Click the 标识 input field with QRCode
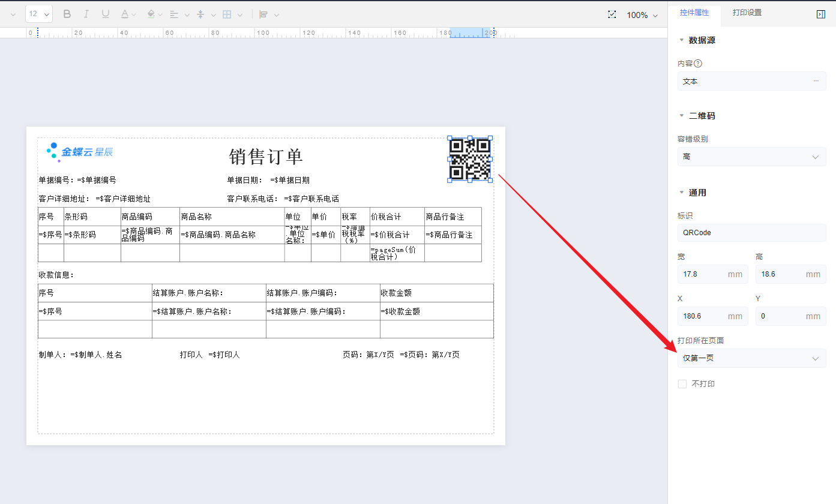The height and width of the screenshot is (504, 836). [751, 233]
